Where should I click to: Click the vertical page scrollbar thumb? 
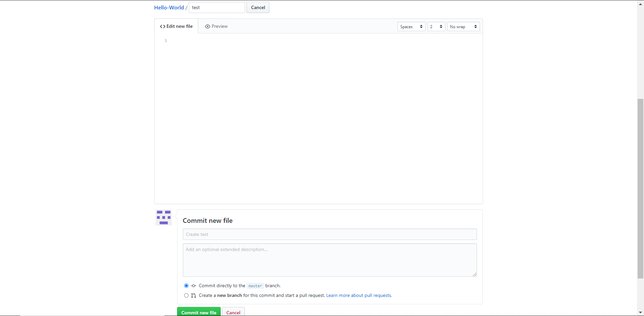point(640,188)
